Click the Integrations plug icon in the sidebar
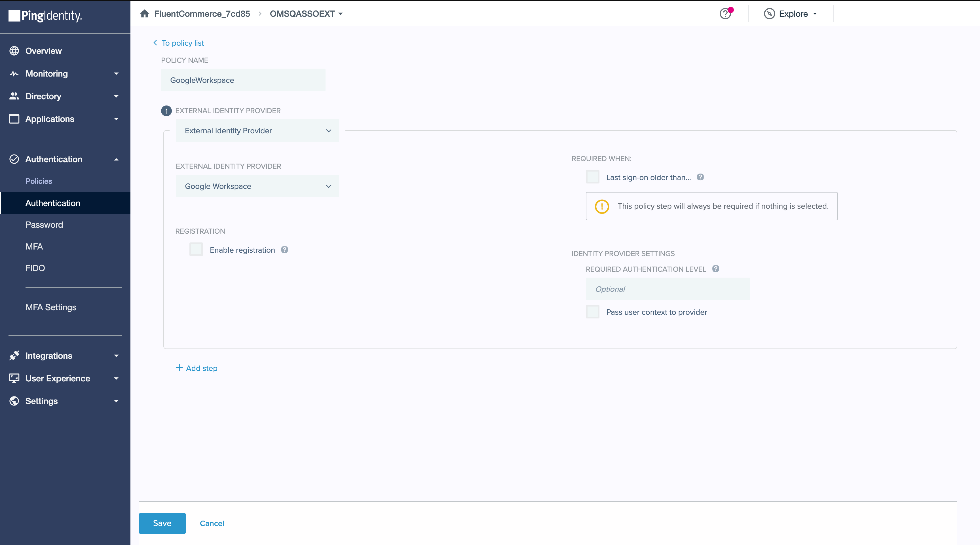Screen dimensions: 980x545 [x=14, y=356]
